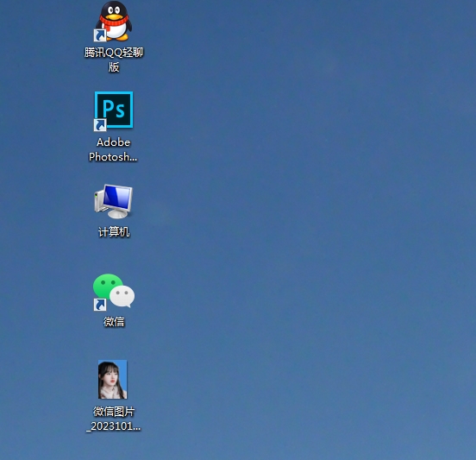Screen dimensions: 476x460
Task: Click the shortcut arrow on QQ icon
Action: tap(100, 35)
